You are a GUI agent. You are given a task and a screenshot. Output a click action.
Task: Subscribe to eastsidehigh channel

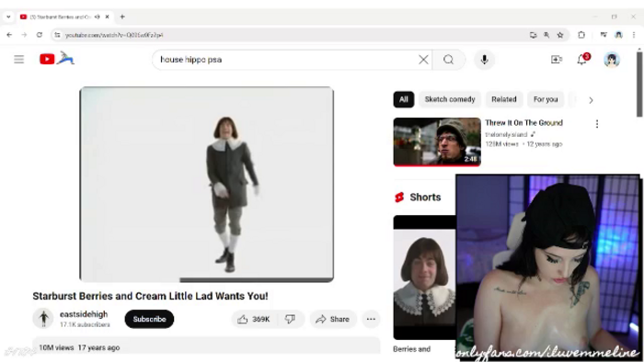click(149, 319)
